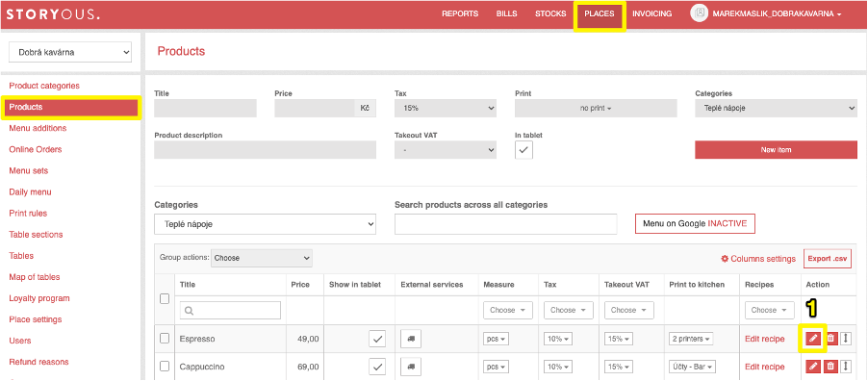Open the Print 'no print' dropdown

[x=596, y=109]
